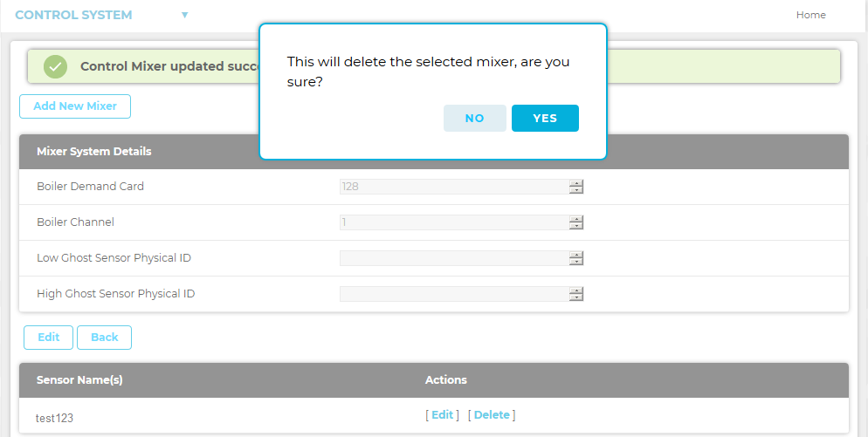Select the Boiler Channel input field
This screenshot has width=868, height=437.
pos(454,222)
